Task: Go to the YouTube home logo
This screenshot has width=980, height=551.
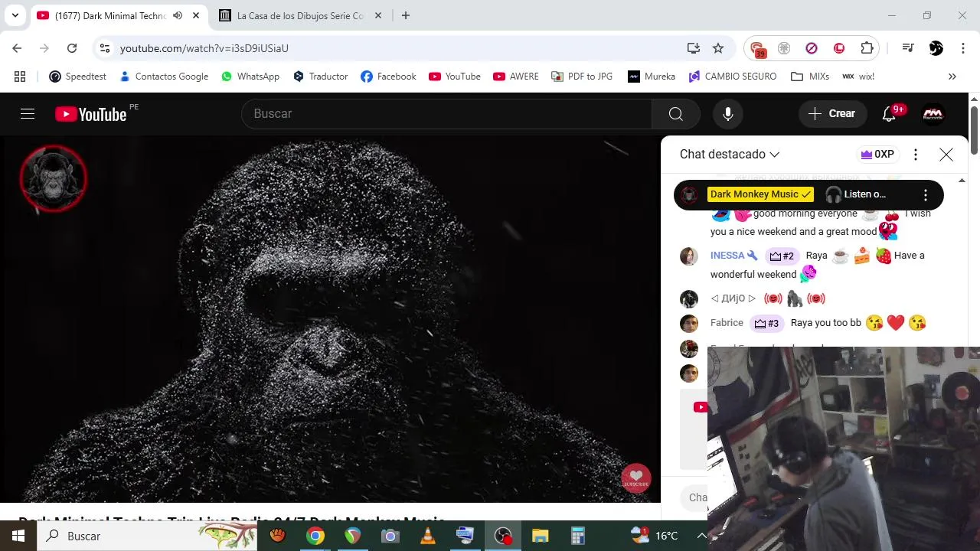Action: point(91,114)
